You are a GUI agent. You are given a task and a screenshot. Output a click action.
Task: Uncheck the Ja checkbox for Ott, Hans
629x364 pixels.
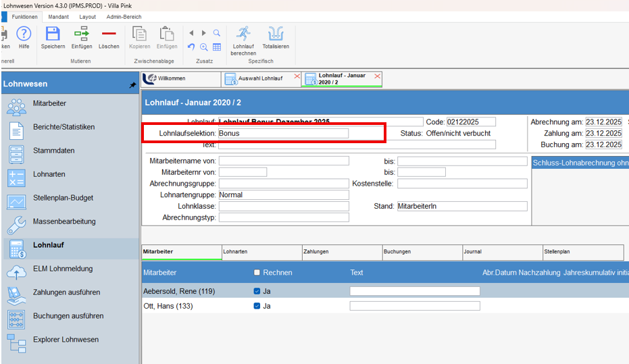(x=257, y=306)
